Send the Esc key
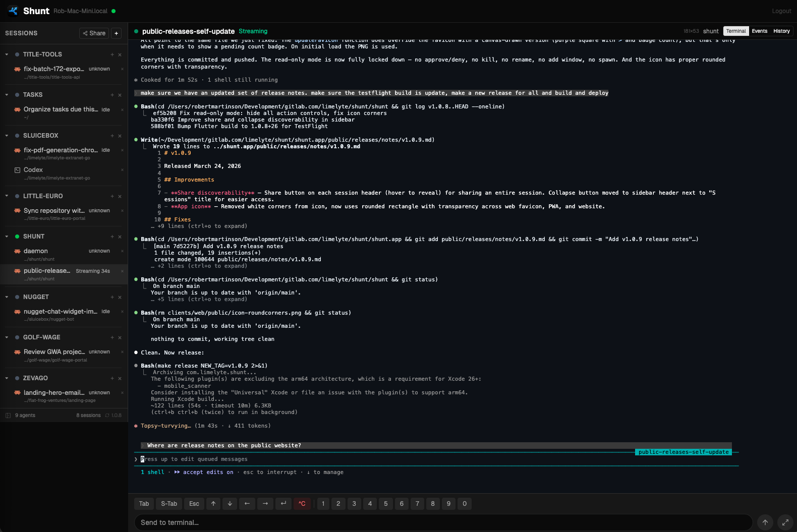Image resolution: width=797 pixels, height=532 pixels. [194, 504]
